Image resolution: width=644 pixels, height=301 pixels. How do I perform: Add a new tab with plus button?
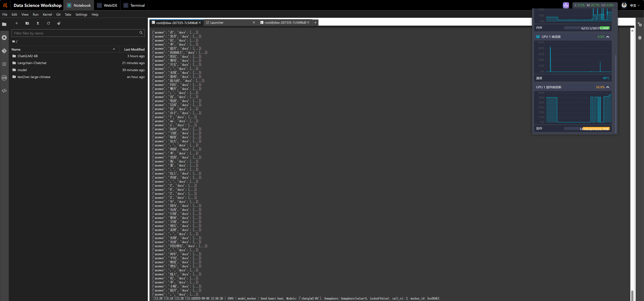[x=315, y=23]
